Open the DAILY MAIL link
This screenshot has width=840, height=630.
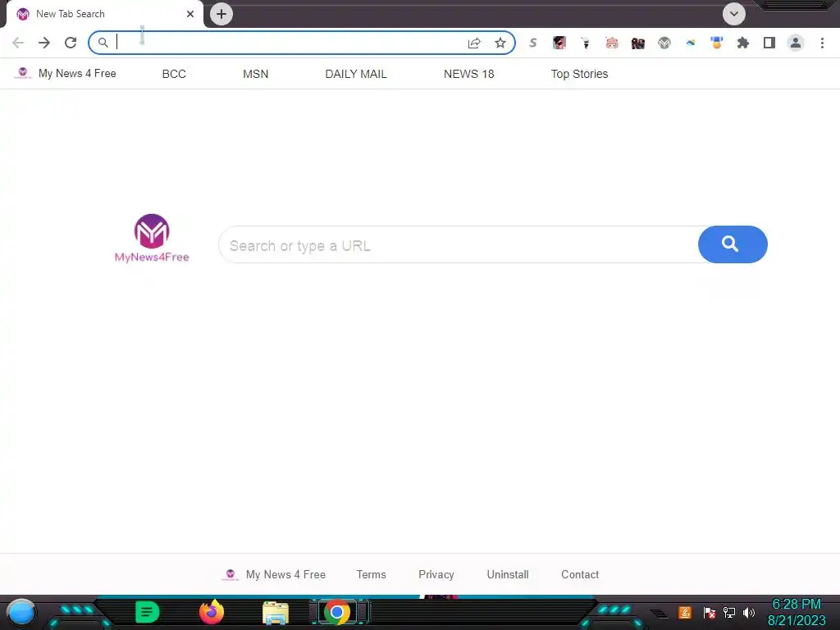[x=356, y=74]
